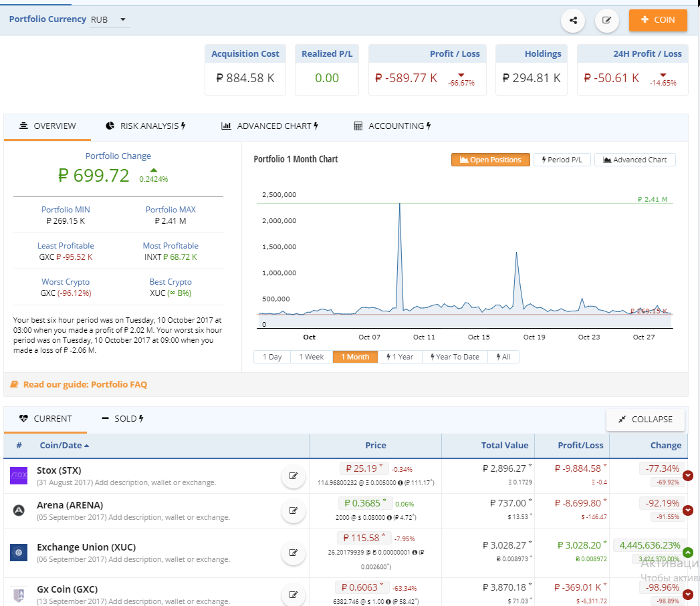
Task: Edit the Exchange Union (XUC) entry
Action: tap(293, 553)
